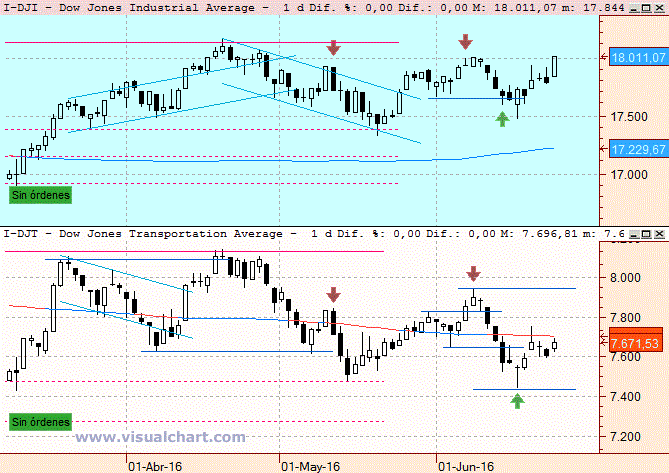The width and height of the screenshot is (669, 473).
Task: Select the 7.671,53 price tag
Action: (x=636, y=343)
